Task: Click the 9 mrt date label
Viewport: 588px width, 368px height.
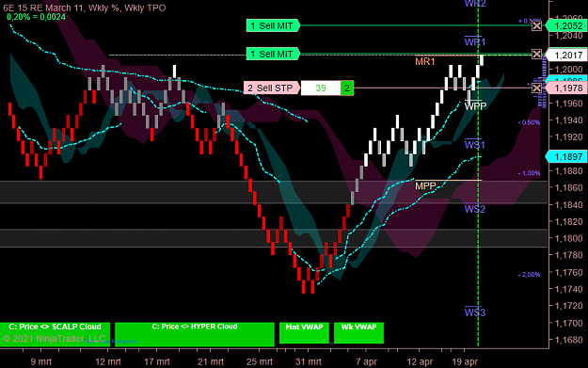Action: point(40,362)
